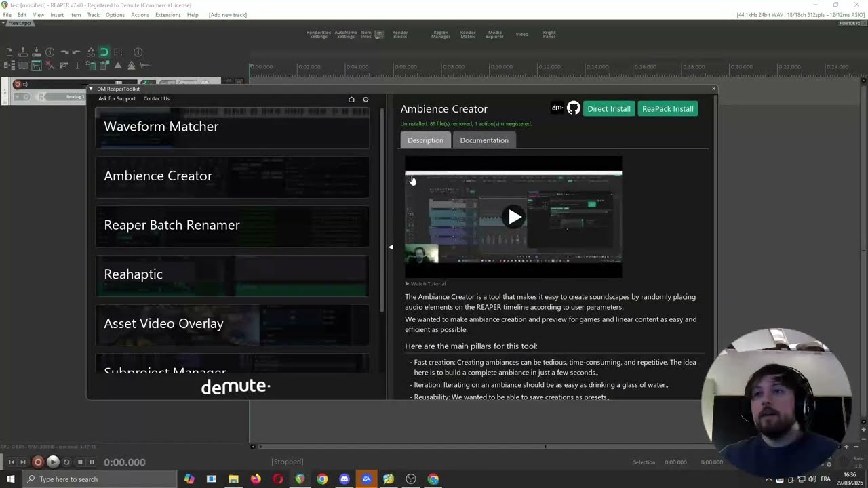
Task: Click transport pause button
Action: click(x=92, y=462)
